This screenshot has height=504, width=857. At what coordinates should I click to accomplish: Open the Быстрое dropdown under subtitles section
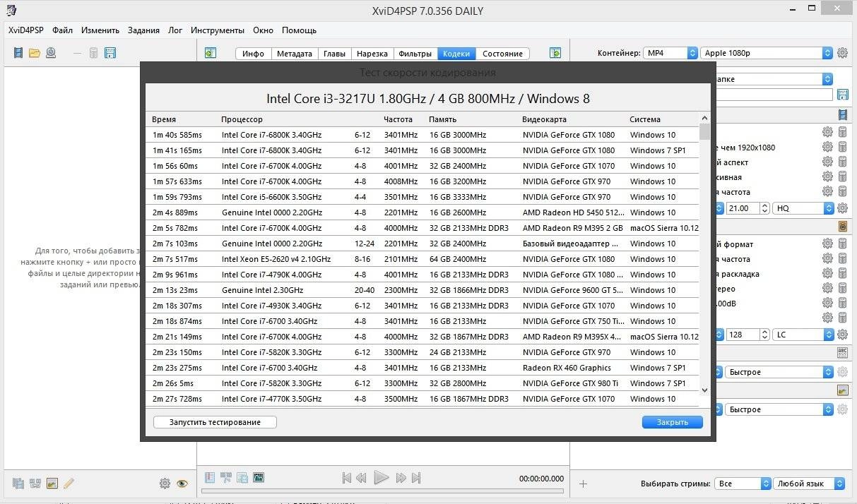[x=779, y=372]
